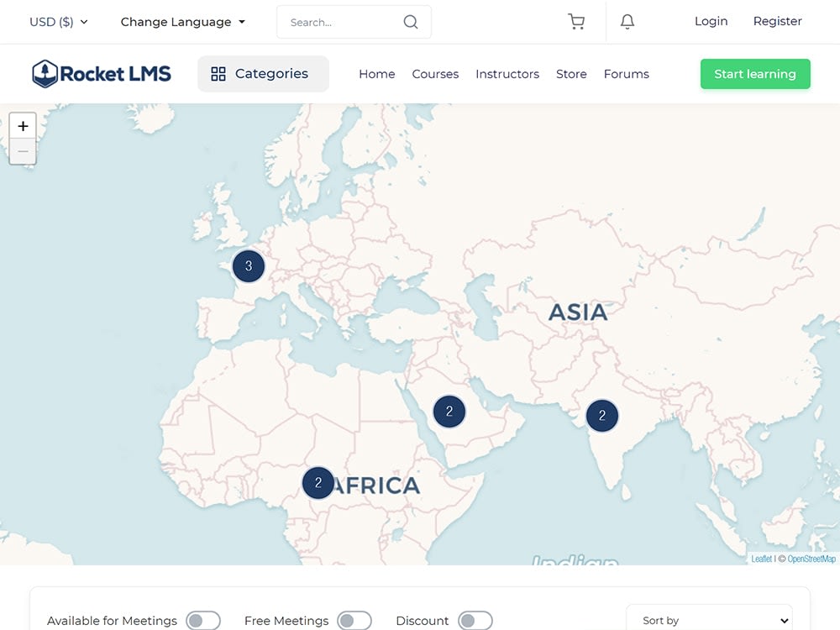The width and height of the screenshot is (840, 630).
Task: Zoom in on the map
Action: click(x=23, y=125)
